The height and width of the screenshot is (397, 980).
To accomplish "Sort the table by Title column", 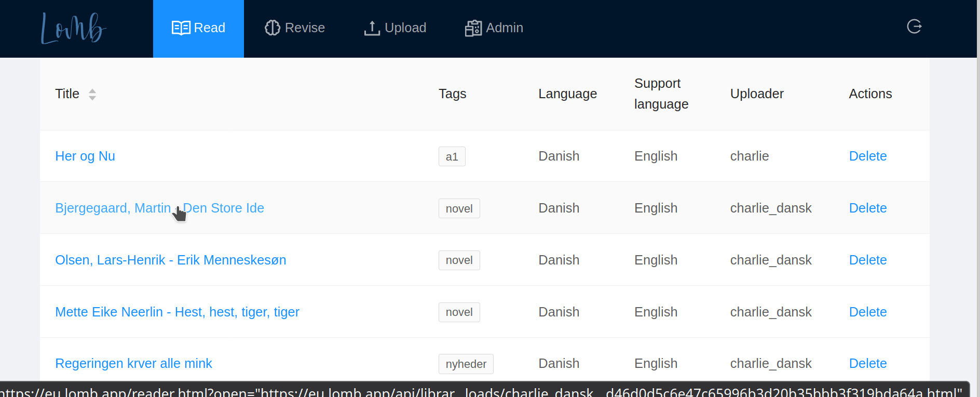I will (x=92, y=94).
